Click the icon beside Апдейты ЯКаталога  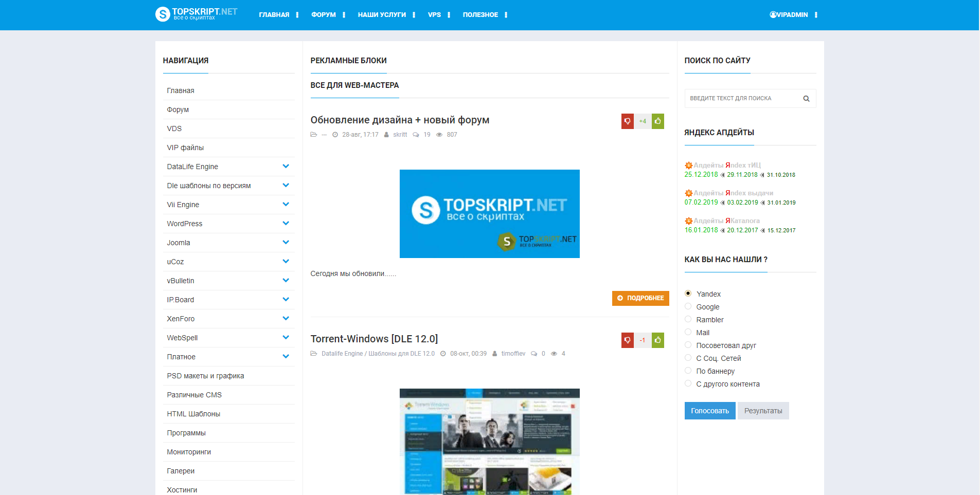pos(688,221)
